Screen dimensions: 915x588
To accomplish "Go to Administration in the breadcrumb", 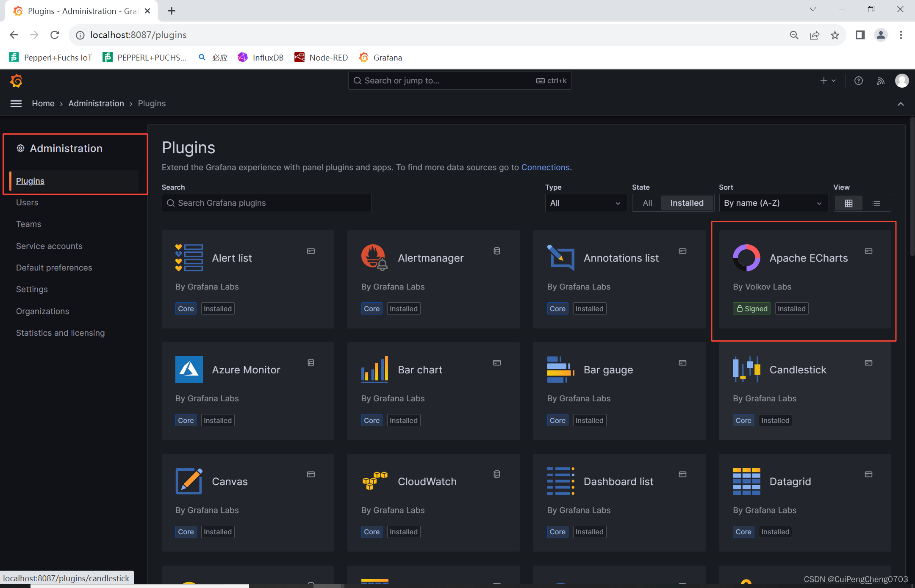I will click(x=96, y=103).
